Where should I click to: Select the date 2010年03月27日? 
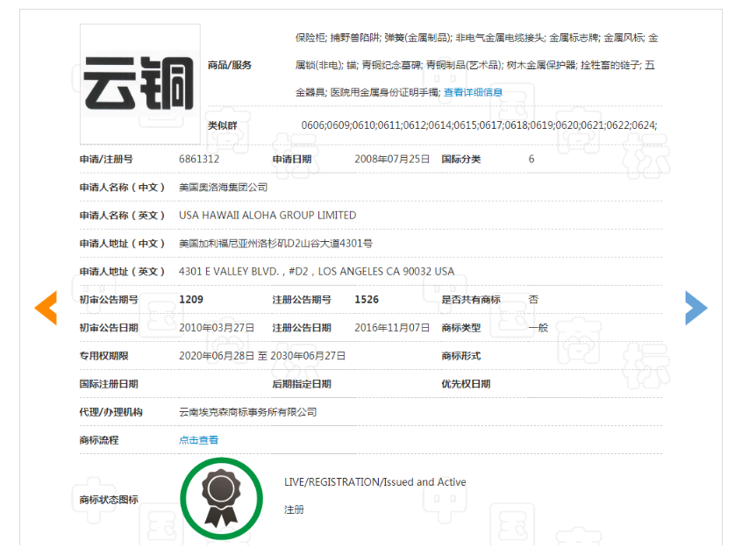[217, 328]
